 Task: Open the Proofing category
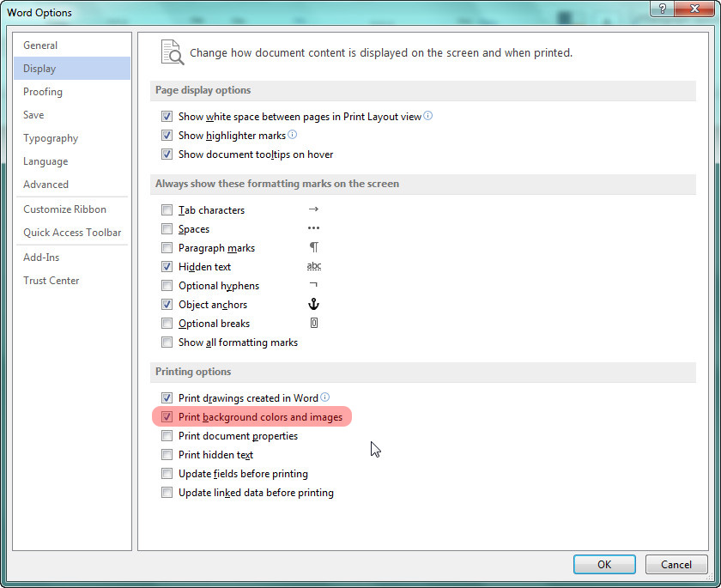click(x=72, y=92)
